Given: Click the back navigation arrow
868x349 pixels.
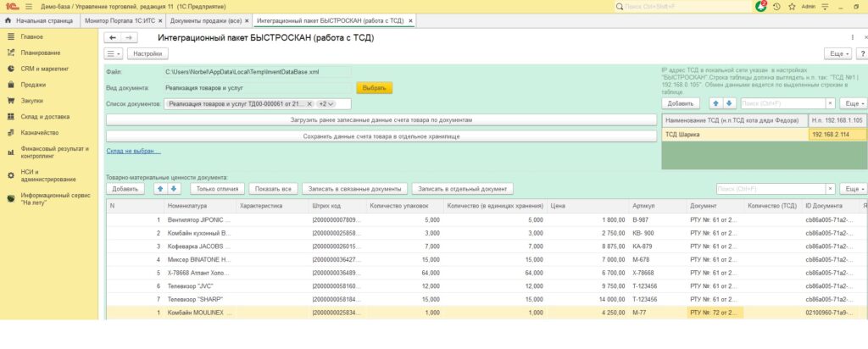Looking at the screenshot, I should 113,38.
